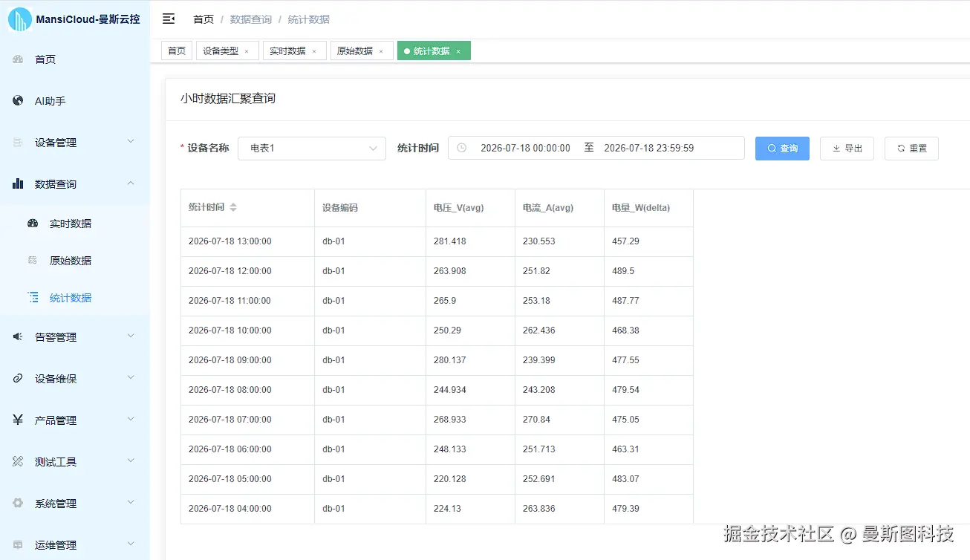
Task: Click energy value 487.77
Action: coord(625,301)
